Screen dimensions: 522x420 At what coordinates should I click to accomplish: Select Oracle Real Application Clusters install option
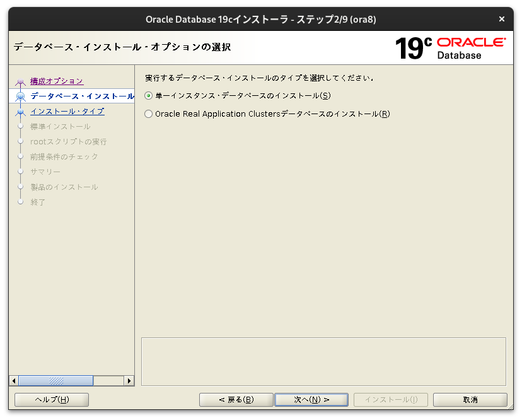point(148,114)
